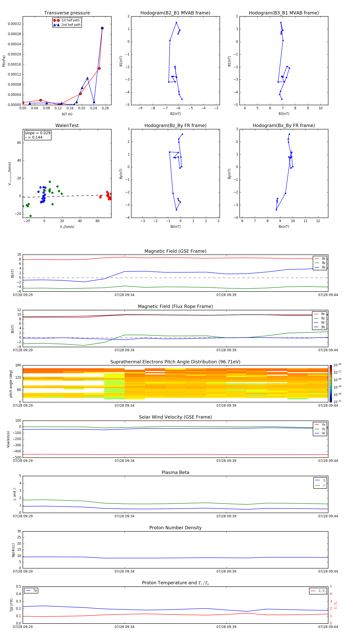Select the Vy legend entry in velocity plot
Image resolution: width=351 pixels, height=644 pixels.
tap(320, 429)
